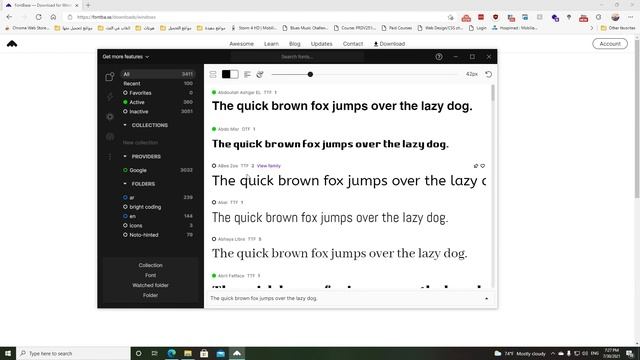
Task: Open Blog page in site navigation
Action: (295, 44)
